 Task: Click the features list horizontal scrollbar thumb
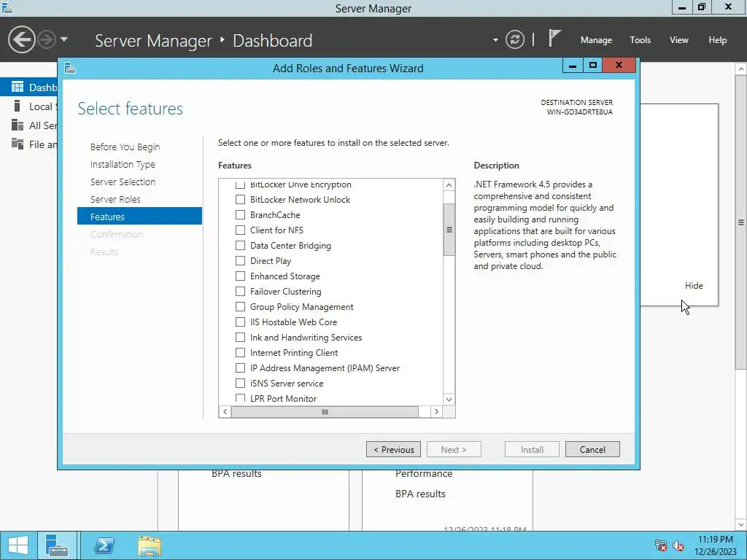click(325, 411)
